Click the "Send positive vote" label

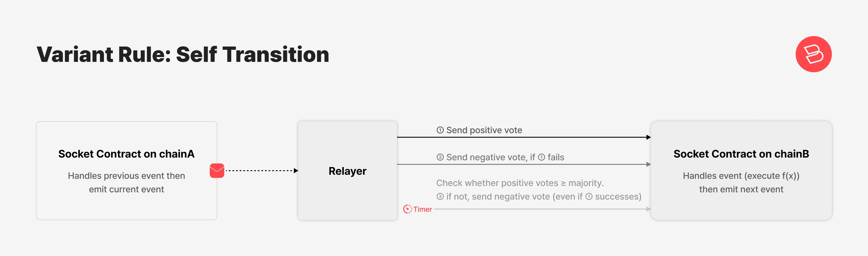point(484,130)
